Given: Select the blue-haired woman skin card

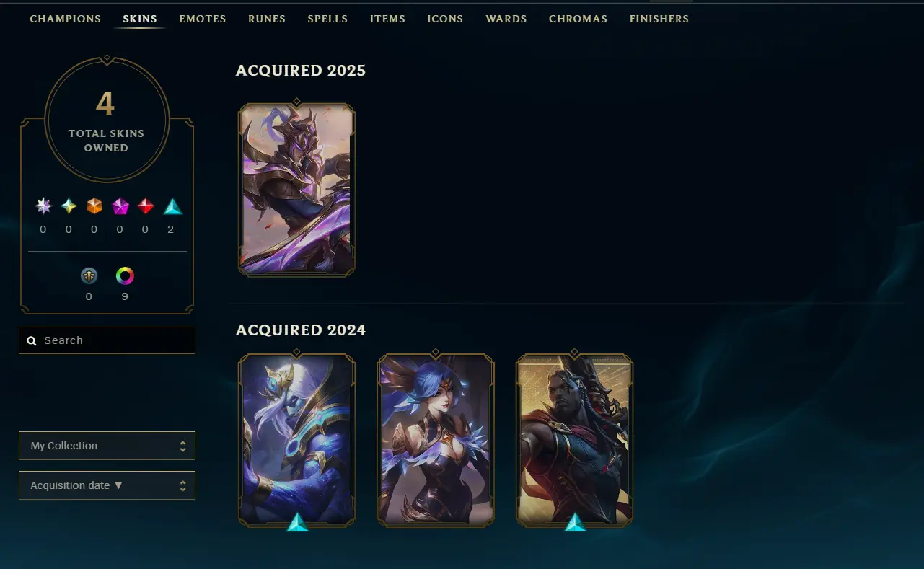Looking at the screenshot, I should point(436,440).
